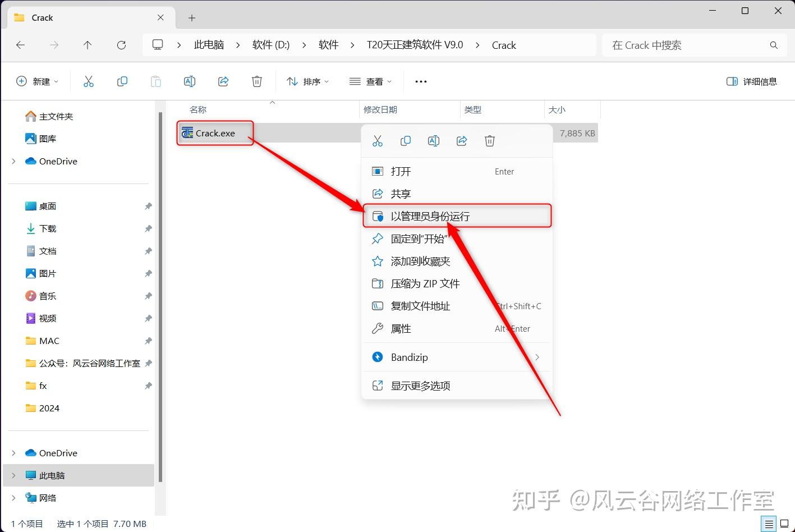The image size is (795, 532).
Task: Expand the 此电脑 tree node
Action: (13, 475)
